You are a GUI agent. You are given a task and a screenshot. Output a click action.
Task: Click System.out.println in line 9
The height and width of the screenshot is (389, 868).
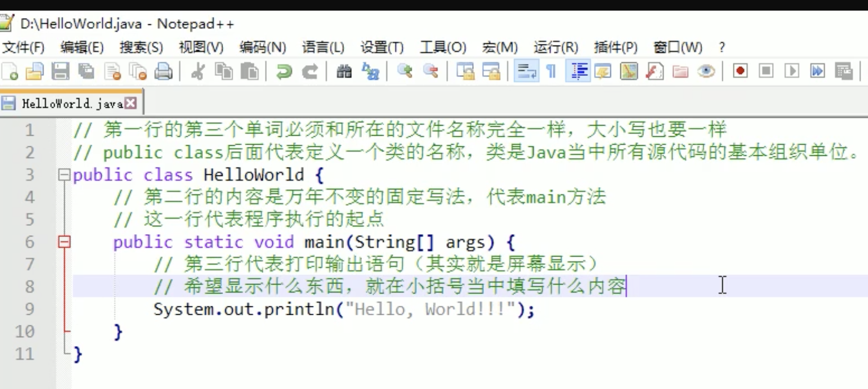[244, 309]
